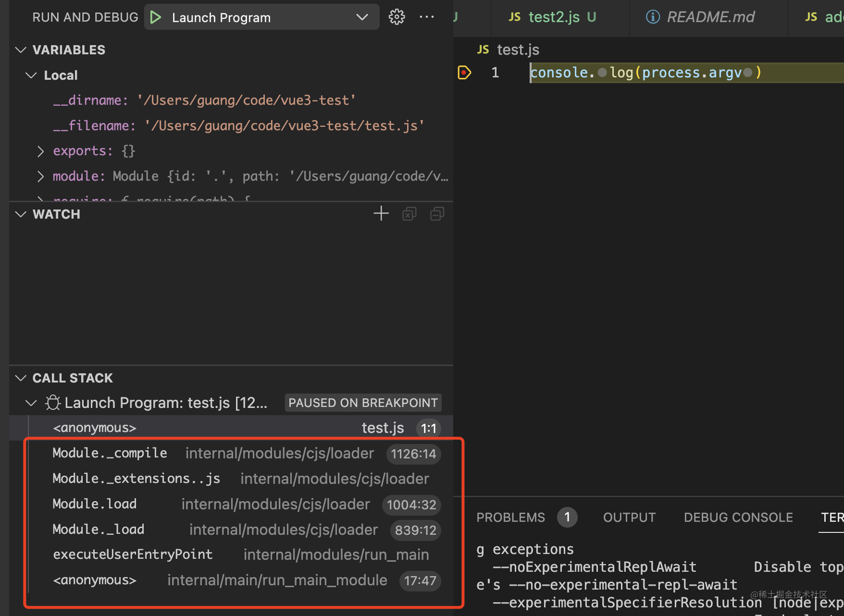Collapse the Local scope
The width and height of the screenshot is (844, 616).
point(31,75)
